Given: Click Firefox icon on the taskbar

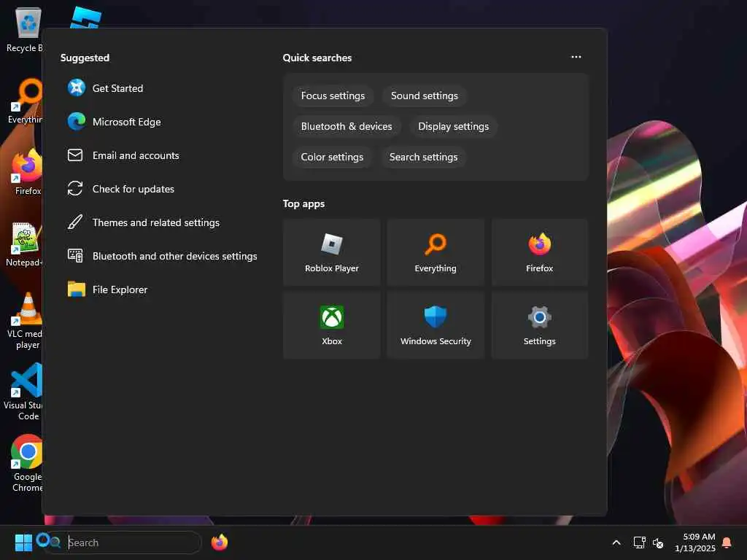Looking at the screenshot, I should click(220, 542).
